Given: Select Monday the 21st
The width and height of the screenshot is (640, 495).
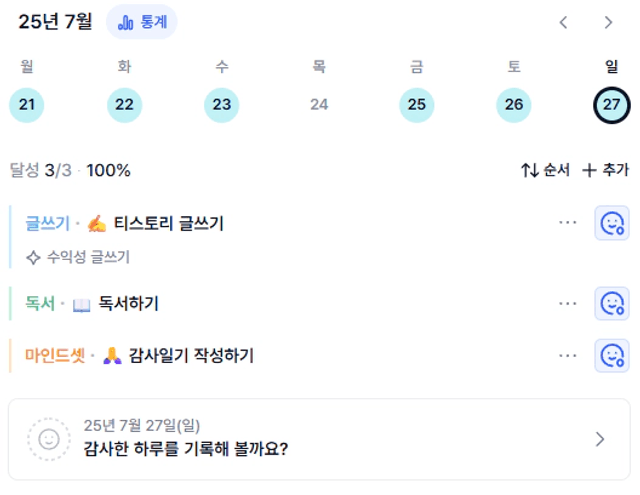Looking at the screenshot, I should pos(27,105).
